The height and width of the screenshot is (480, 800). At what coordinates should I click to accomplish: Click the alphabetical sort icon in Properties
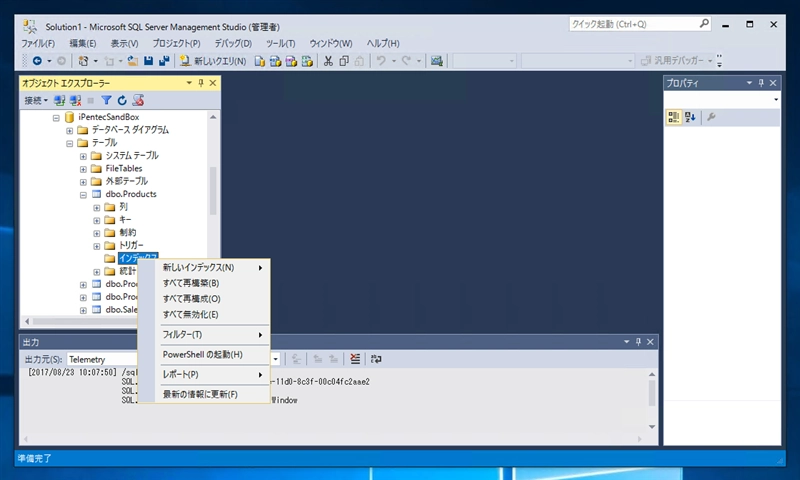pos(690,117)
